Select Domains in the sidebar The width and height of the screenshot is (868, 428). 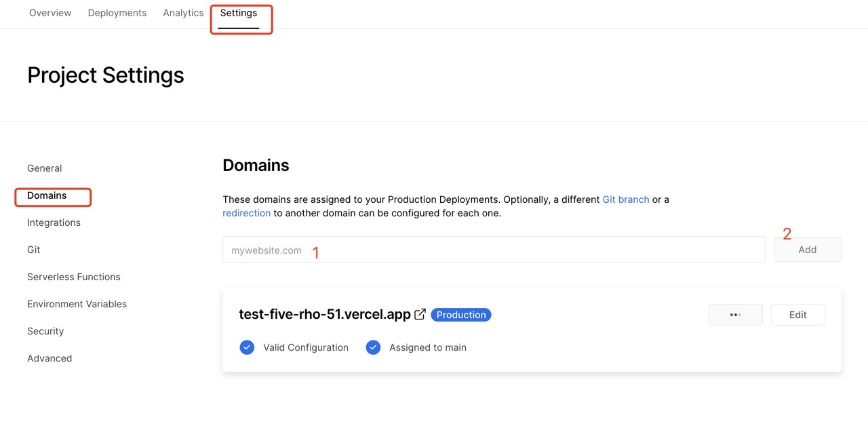pos(47,195)
